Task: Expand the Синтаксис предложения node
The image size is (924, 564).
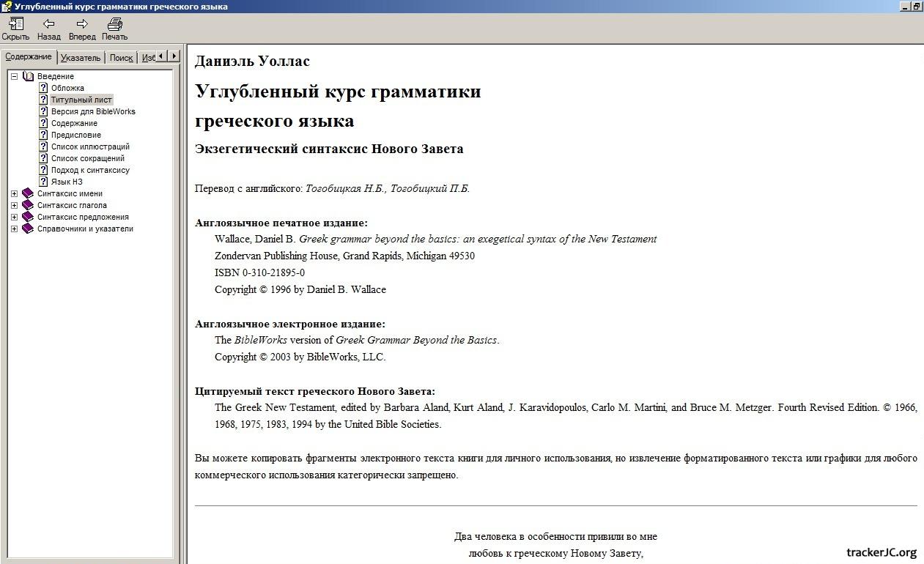Action: pyautogui.click(x=14, y=217)
